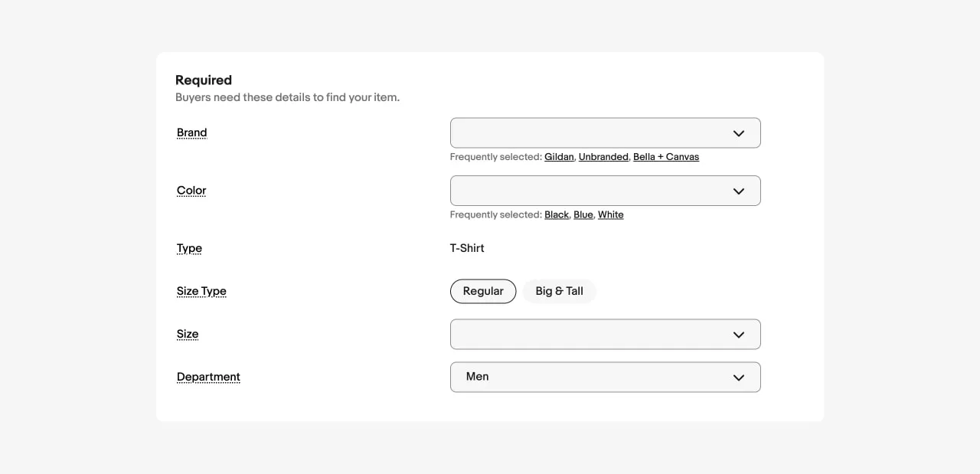Select the suggested color White
Image resolution: width=980 pixels, height=474 pixels.
click(x=610, y=215)
